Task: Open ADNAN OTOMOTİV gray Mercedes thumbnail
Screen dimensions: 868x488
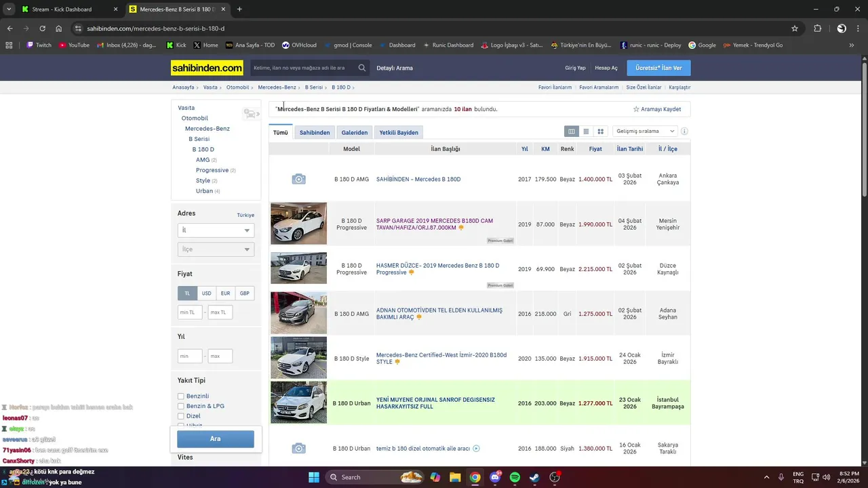Action: pyautogui.click(x=298, y=313)
